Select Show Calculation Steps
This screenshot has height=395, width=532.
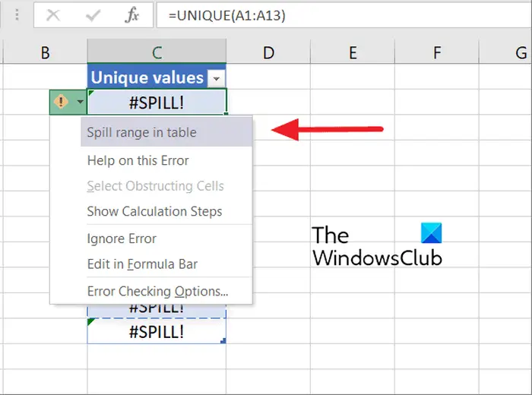(x=155, y=211)
